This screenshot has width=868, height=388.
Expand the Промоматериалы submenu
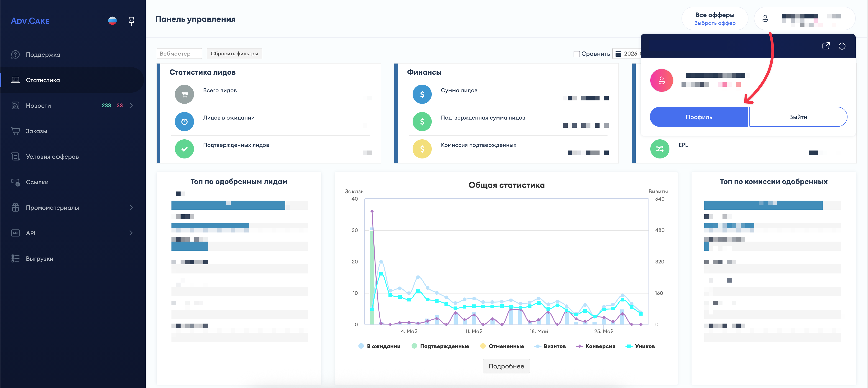click(x=131, y=208)
